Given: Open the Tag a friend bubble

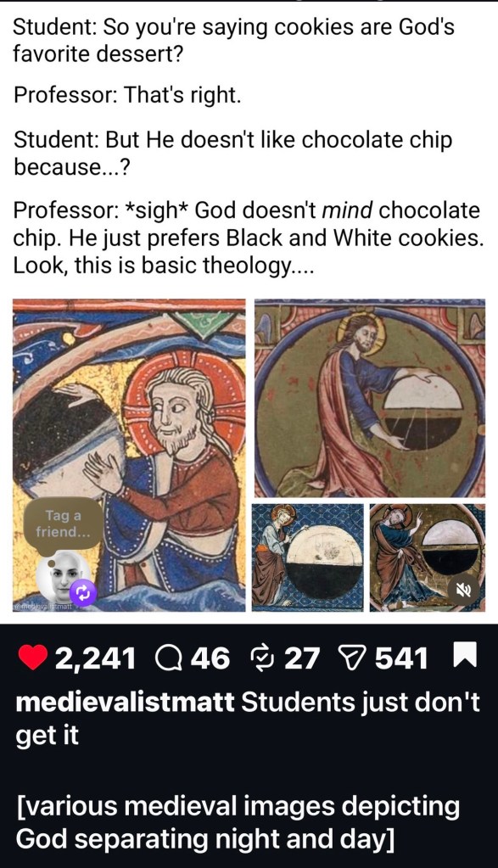Looking at the screenshot, I should pos(63,524).
